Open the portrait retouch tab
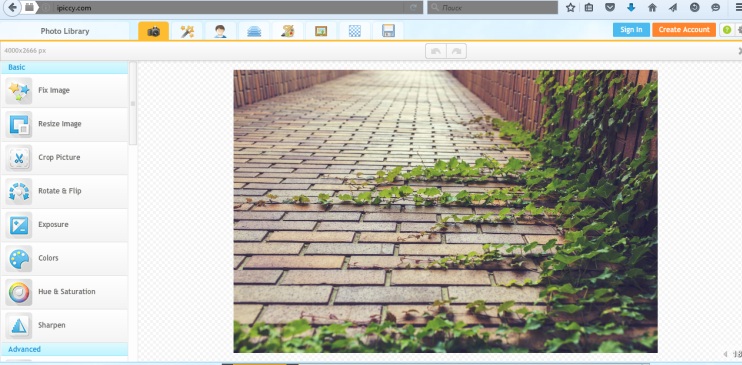742x365 pixels. click(221, 31)
